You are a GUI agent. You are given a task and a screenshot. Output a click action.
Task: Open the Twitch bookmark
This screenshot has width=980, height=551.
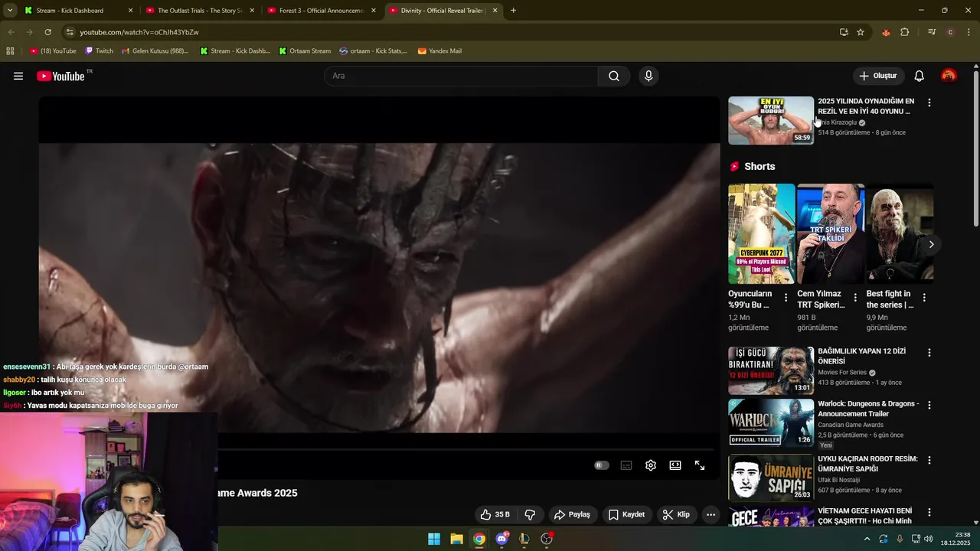99,51
